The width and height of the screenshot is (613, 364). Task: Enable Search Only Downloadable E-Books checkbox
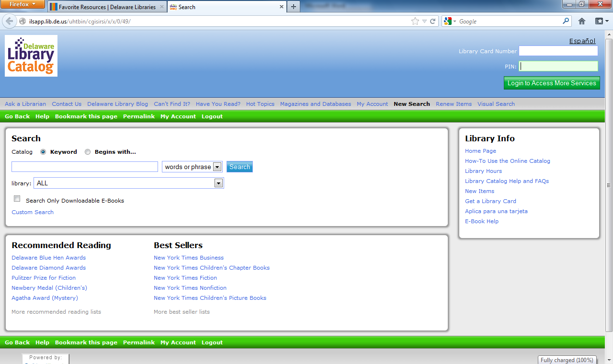17,199
